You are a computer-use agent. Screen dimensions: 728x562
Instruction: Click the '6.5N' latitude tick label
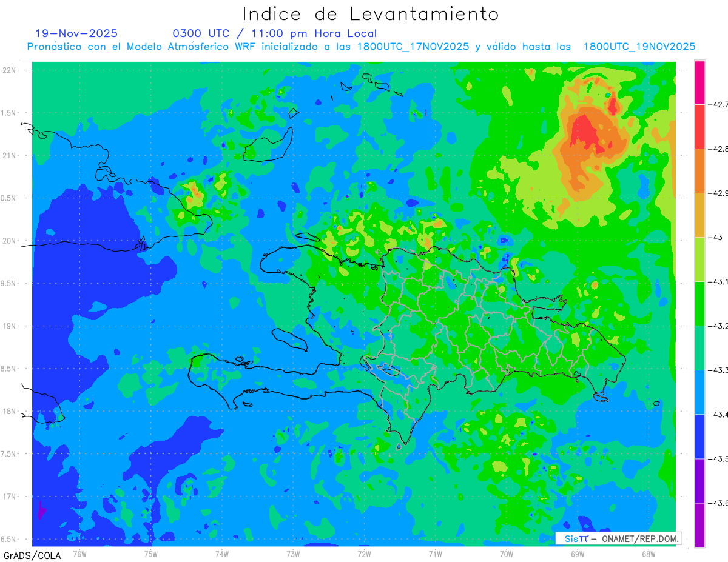tap(9, 540)
